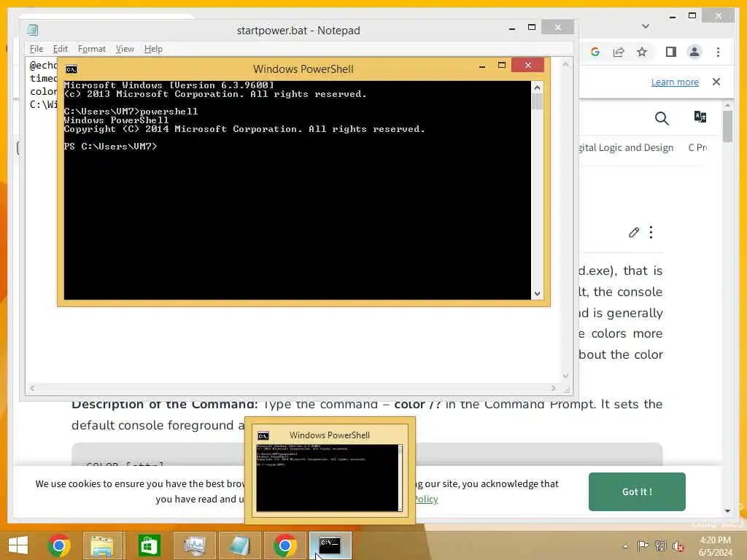Switch to the Notepad taskbar icon
Viewport: 747px width, 560px height.
(239, 545)
